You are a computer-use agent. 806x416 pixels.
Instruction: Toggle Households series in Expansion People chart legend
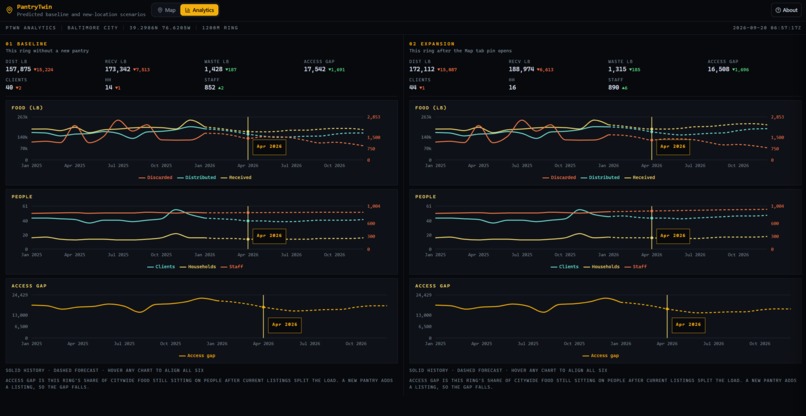tap(603, 267)
